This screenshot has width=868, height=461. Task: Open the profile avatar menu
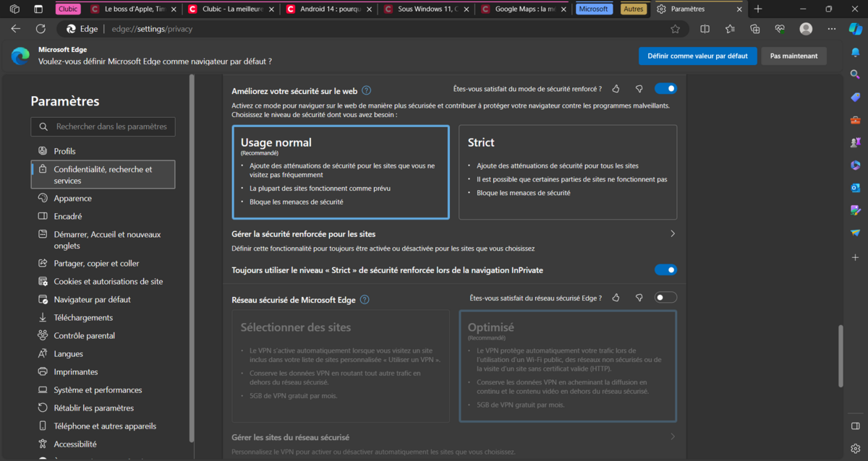[806, 29]
